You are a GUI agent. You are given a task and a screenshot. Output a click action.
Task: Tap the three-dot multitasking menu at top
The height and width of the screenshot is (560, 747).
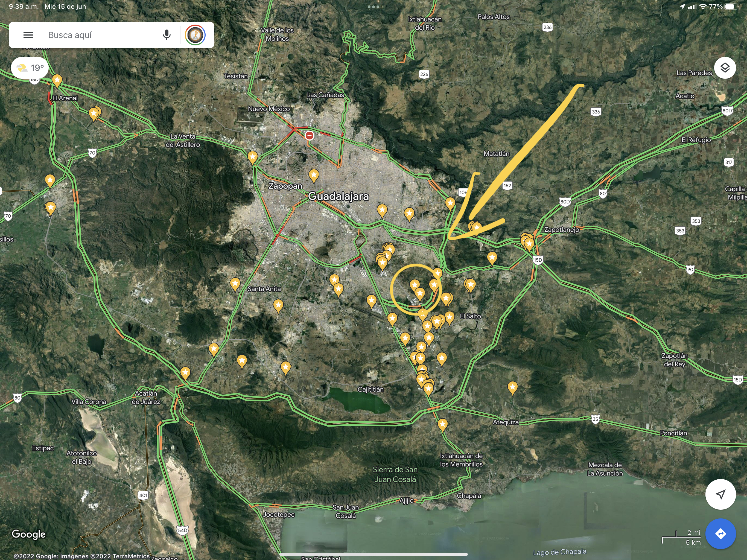pos(373,7)
